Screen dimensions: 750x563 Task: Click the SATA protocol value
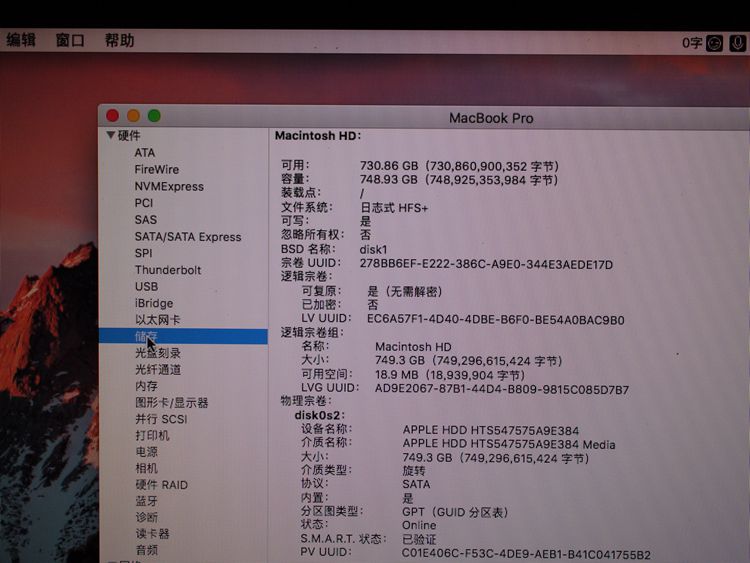click(416, 484)
